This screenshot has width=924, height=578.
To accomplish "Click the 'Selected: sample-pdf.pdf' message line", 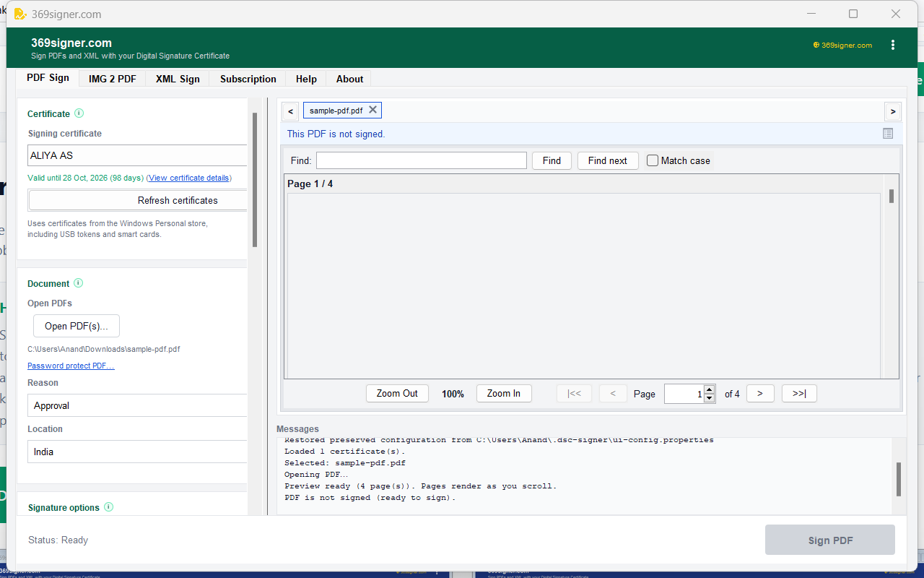I will pos(345,463).
